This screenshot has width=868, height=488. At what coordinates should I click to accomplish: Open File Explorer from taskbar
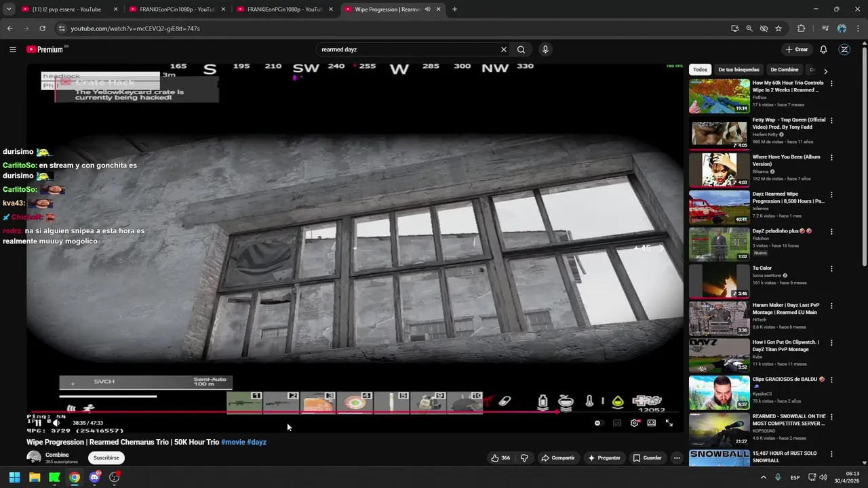pyautogui.click(x=35, y=477)
